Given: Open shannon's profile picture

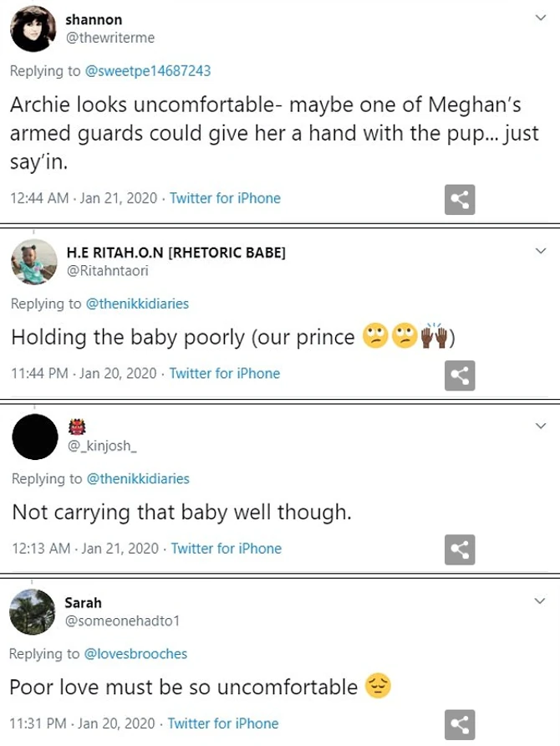Looking at the screenshot, I should 33,29.
